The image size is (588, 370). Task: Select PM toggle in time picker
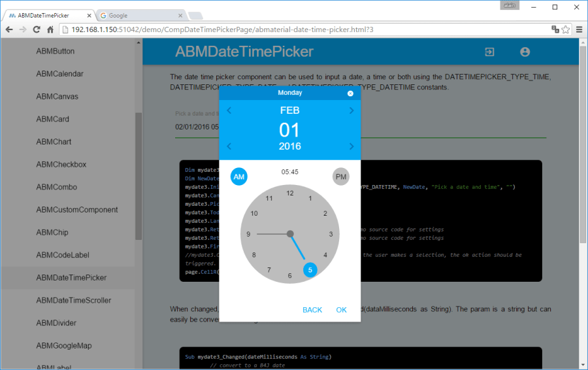point(341,177)
